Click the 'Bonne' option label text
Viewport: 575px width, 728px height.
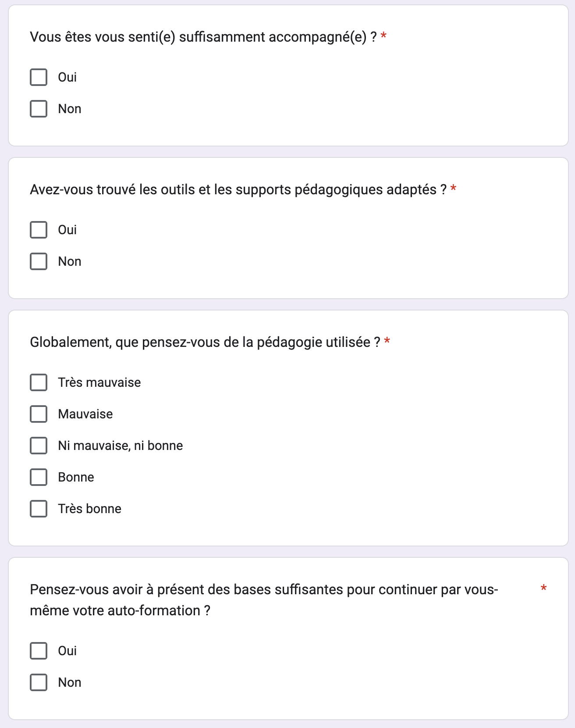coord(76,477)
